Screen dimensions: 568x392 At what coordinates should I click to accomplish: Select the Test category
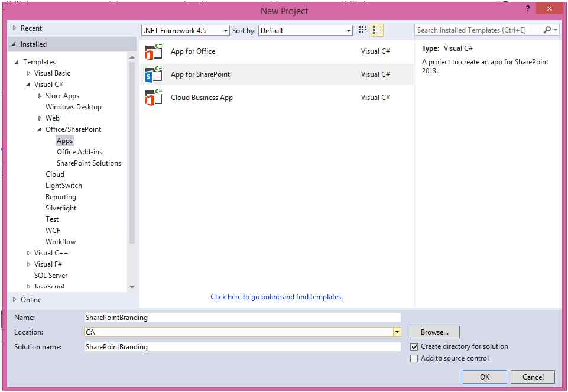(52, 219)
